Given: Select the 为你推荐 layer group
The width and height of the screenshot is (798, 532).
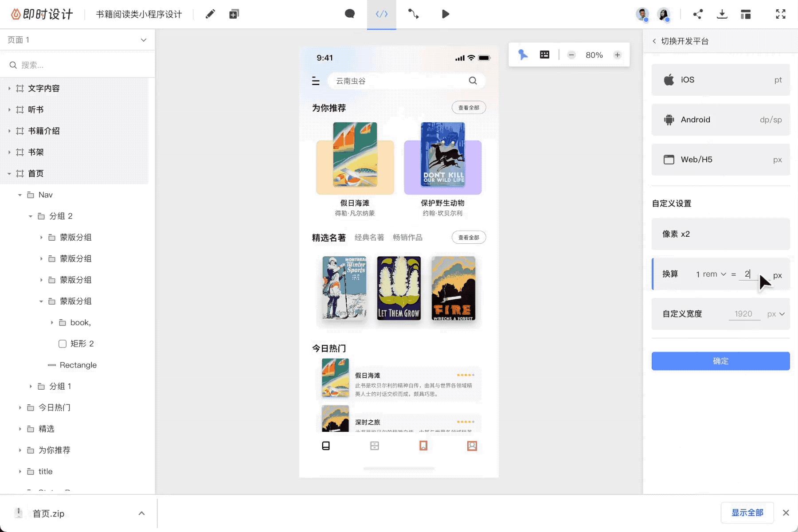Looking at the screenshot, I should pyautogui.click(x=49, y=450).
